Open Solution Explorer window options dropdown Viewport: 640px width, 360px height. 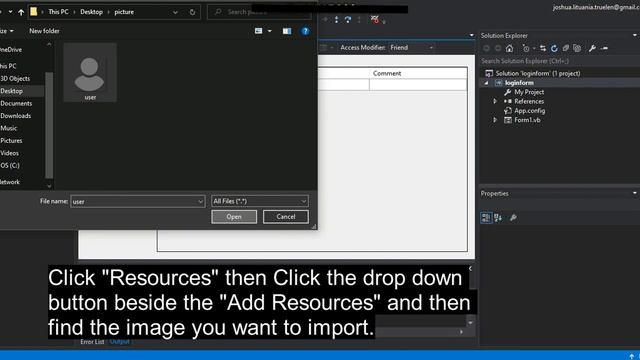(x=635, y=36)
